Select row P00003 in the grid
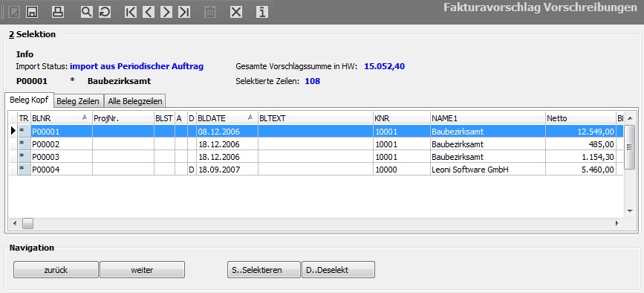The image size is (644, 293). pyautogui.click(x=316, y=157)
